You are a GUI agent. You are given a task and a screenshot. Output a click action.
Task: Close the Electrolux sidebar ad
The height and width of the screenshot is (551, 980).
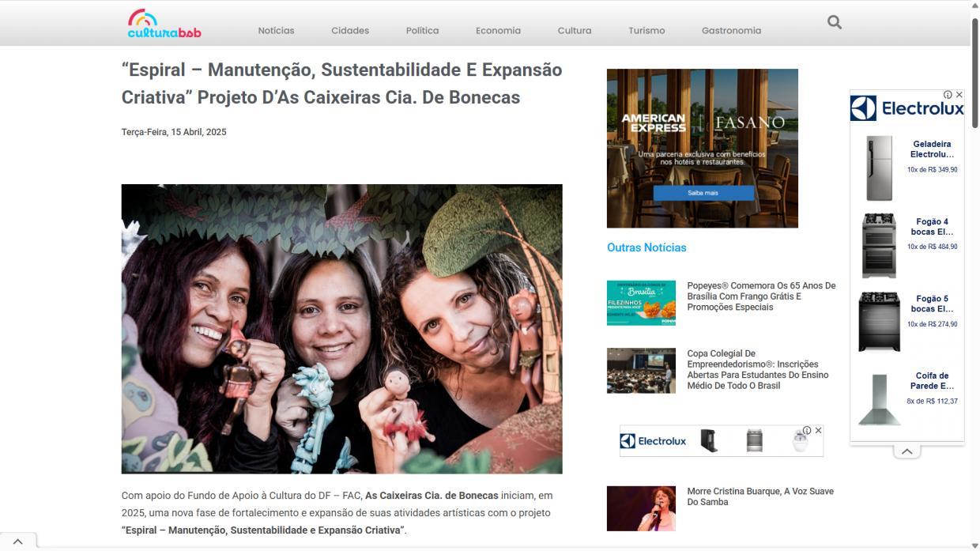tap(959, 94)
